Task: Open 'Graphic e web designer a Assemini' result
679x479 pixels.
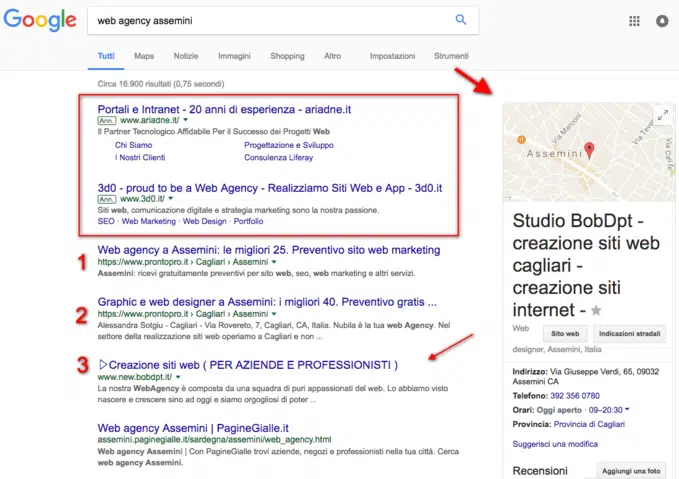Action: [x=267, y=302]
